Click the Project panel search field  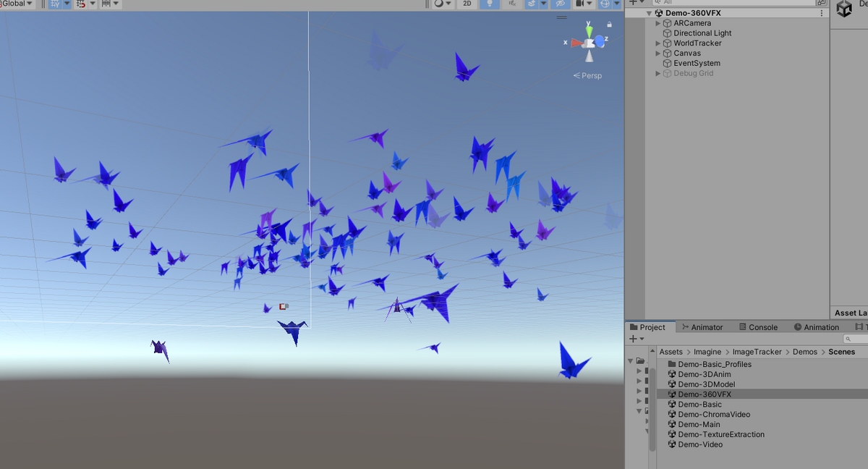[856, 339]
